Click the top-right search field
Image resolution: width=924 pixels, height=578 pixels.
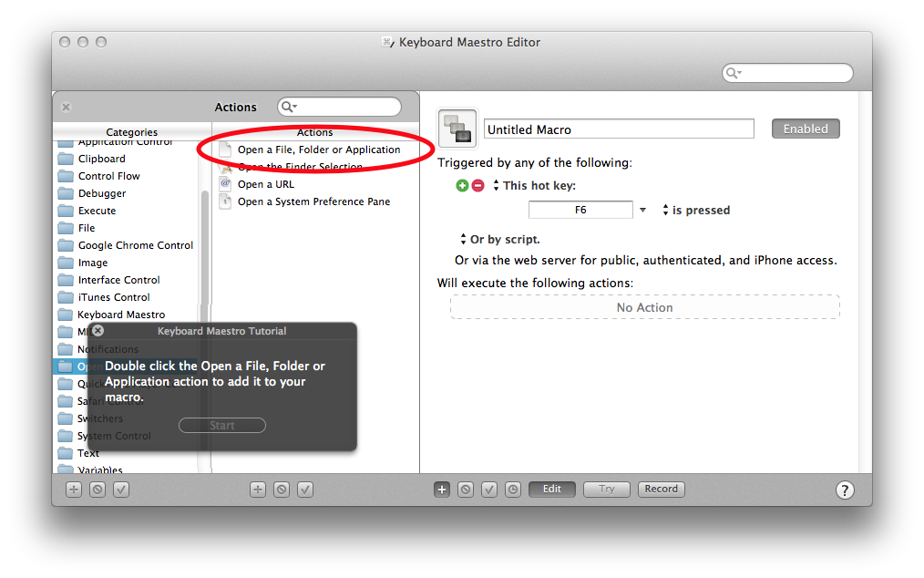click(787, 73)
